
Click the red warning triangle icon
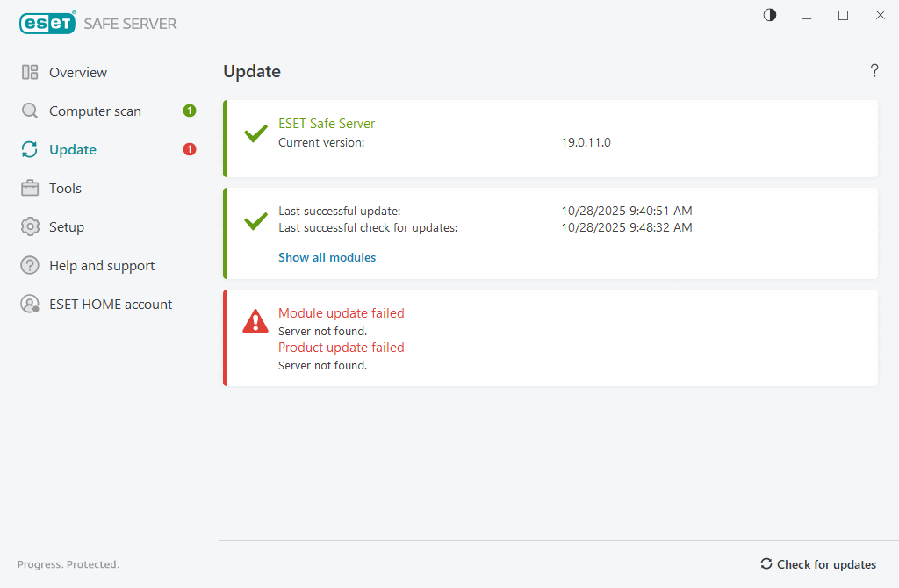pyautogui.click(x=255, y=321)
